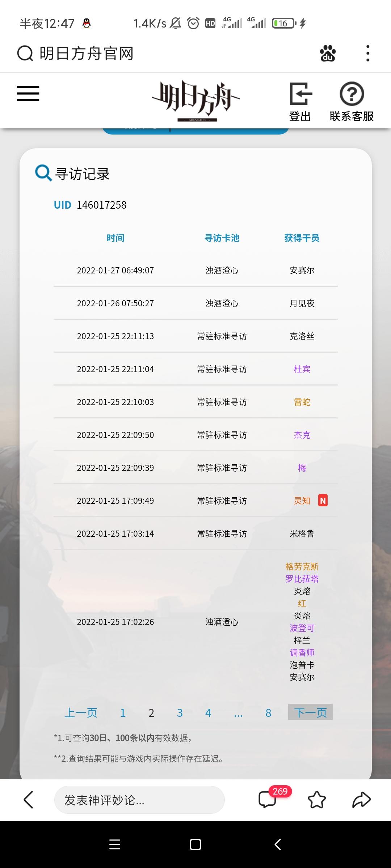Tap operator name 罗比菈塔
The image size is (391, 868).
[302, 579]
